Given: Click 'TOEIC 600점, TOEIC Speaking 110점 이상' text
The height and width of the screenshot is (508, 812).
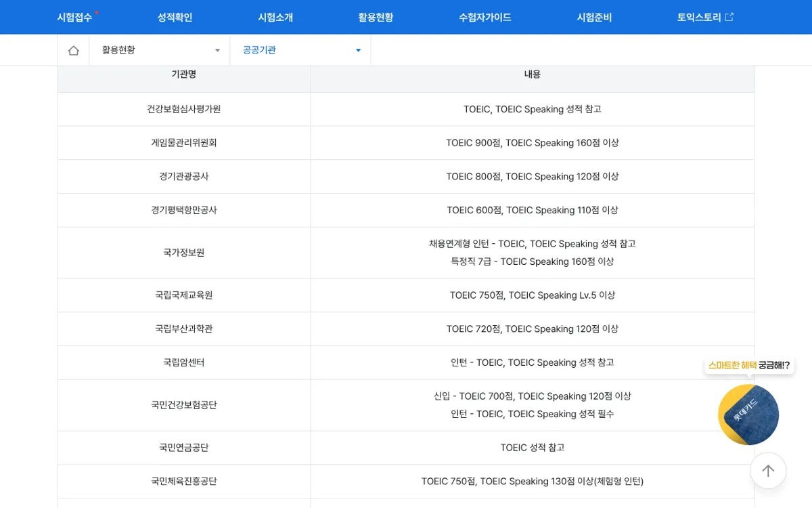Looking at the screenshot, I should pyautogui.click(x=533, y=211).
